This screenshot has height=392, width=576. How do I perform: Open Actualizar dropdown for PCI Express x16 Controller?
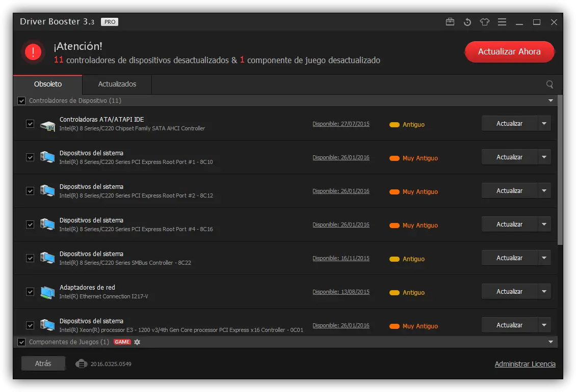click(x=544, y=325)
